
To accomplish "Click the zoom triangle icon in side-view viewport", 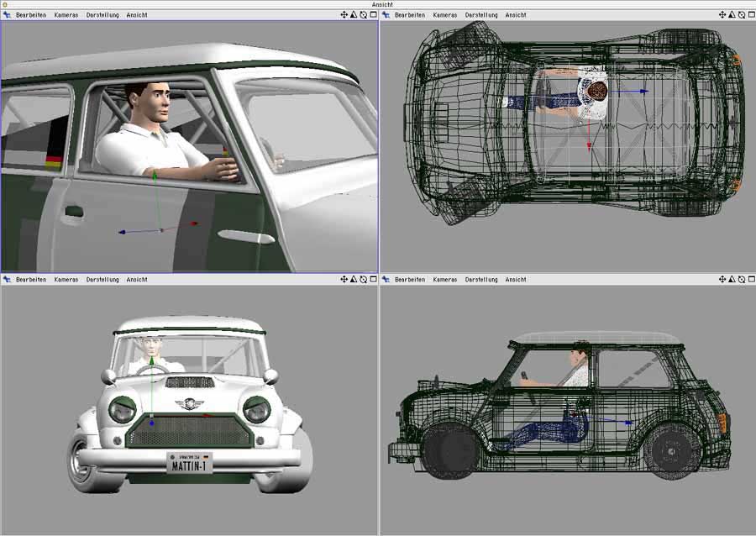I will (x=732, y=280).
